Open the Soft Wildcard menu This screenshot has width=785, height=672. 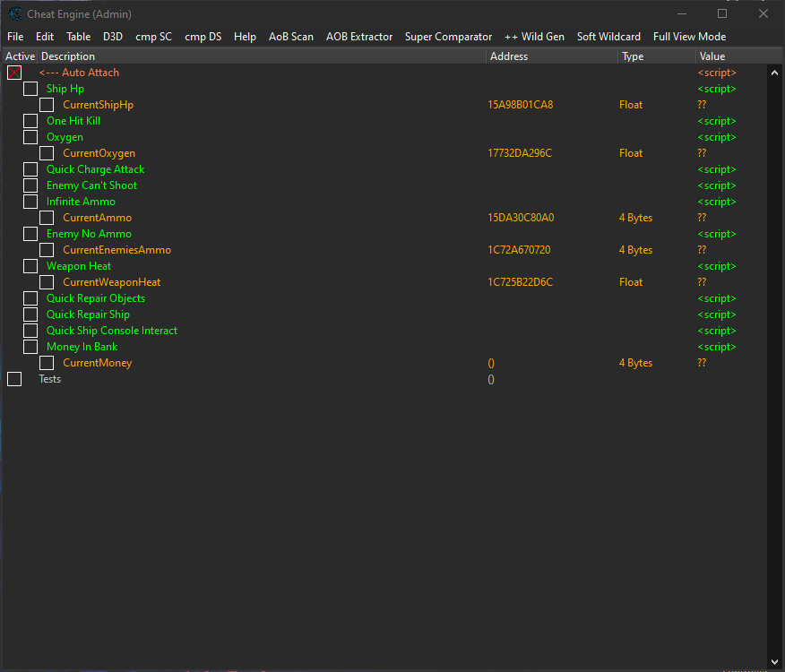click(x=608, y=37)
